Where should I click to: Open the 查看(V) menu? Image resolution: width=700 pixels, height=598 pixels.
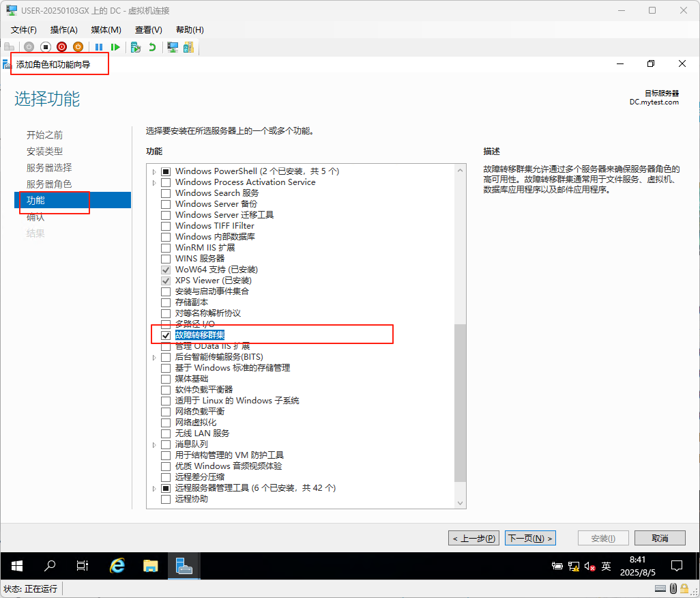pyautogui.click(x=149, y=29)
